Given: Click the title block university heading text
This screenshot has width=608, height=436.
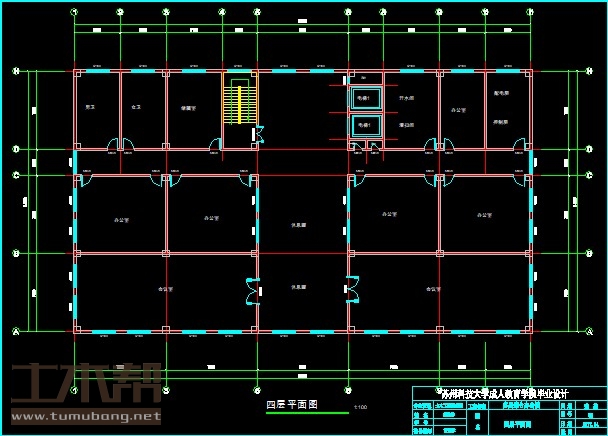Looking at the screenshot, I should coord(502,395).
